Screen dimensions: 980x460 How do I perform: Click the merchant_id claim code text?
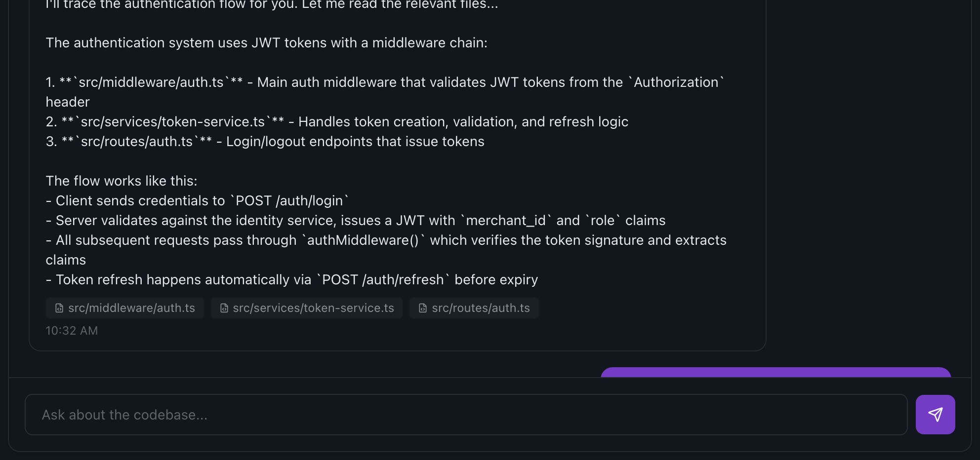505,221
